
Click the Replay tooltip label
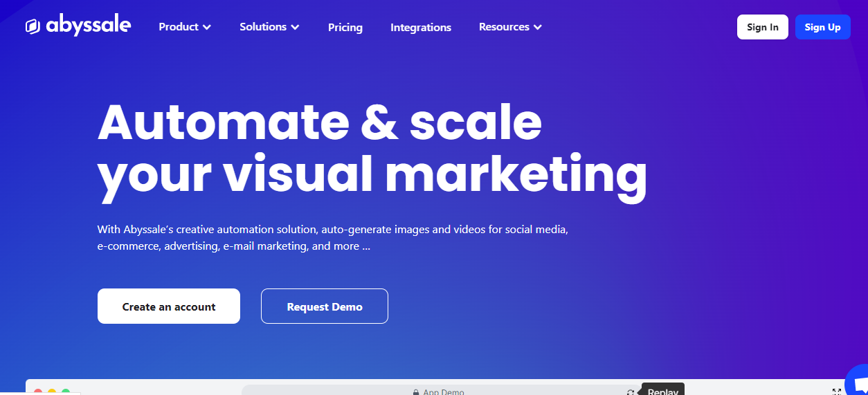663,389
